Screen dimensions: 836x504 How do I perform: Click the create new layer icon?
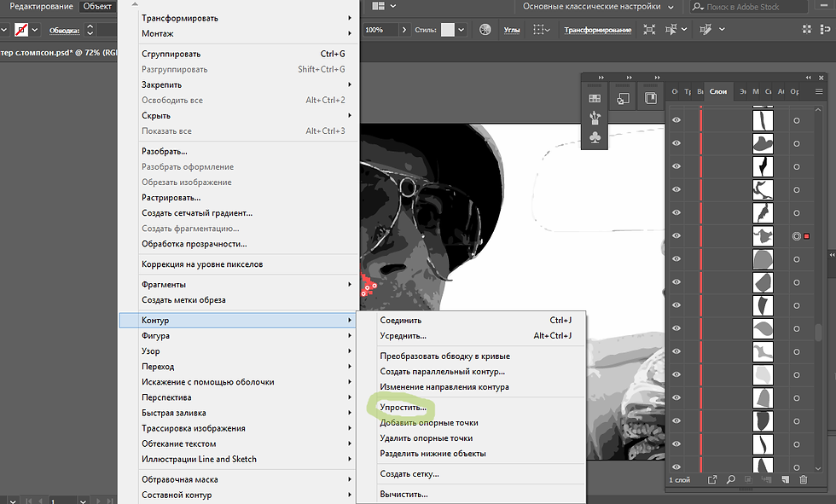(786, 480)
